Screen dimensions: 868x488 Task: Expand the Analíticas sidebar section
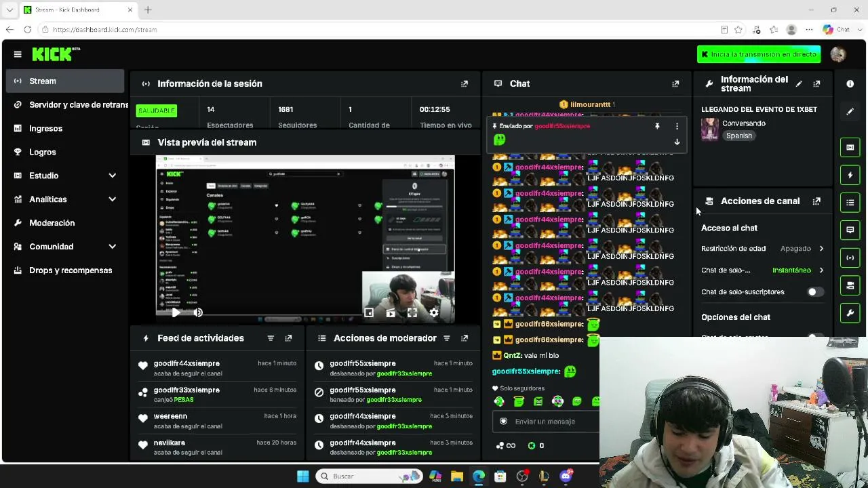pos(113,199)
